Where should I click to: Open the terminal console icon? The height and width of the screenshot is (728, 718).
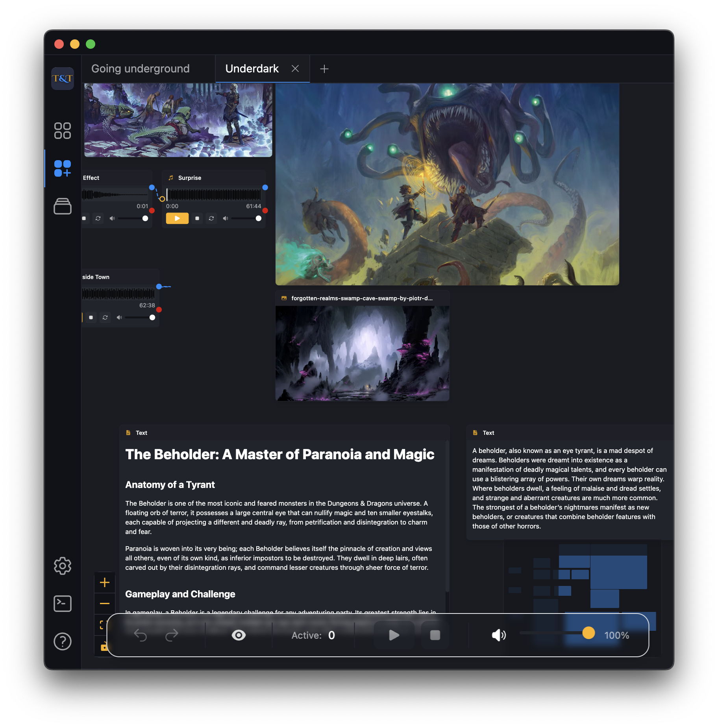tap(62, 604)
